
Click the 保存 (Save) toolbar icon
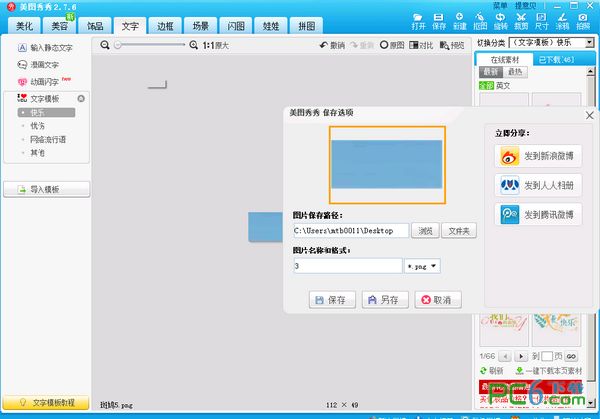tap(439, 22)
